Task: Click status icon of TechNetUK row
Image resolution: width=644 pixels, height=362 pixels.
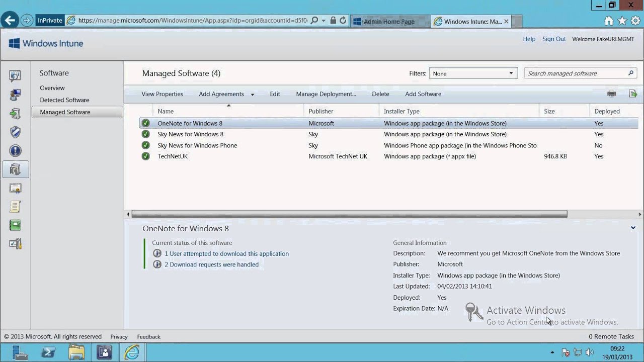Action: point(145,156)
